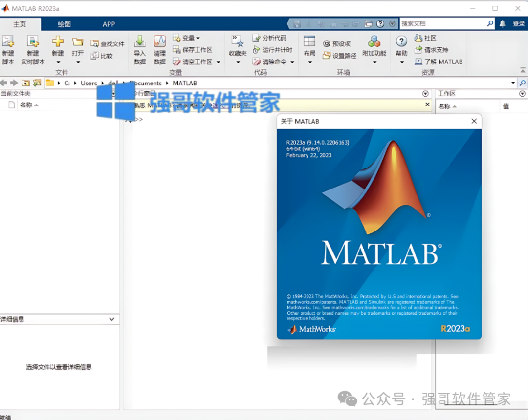The height and width of the screenshot is (420, 528).
Task: Click the 打开 folder icon
Action: point(78,42)
